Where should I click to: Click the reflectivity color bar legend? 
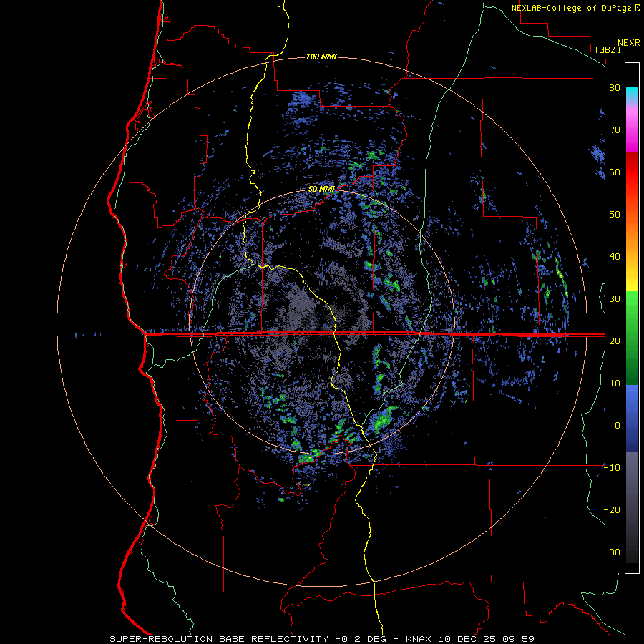pyautogui.click(x=632, y=318)
